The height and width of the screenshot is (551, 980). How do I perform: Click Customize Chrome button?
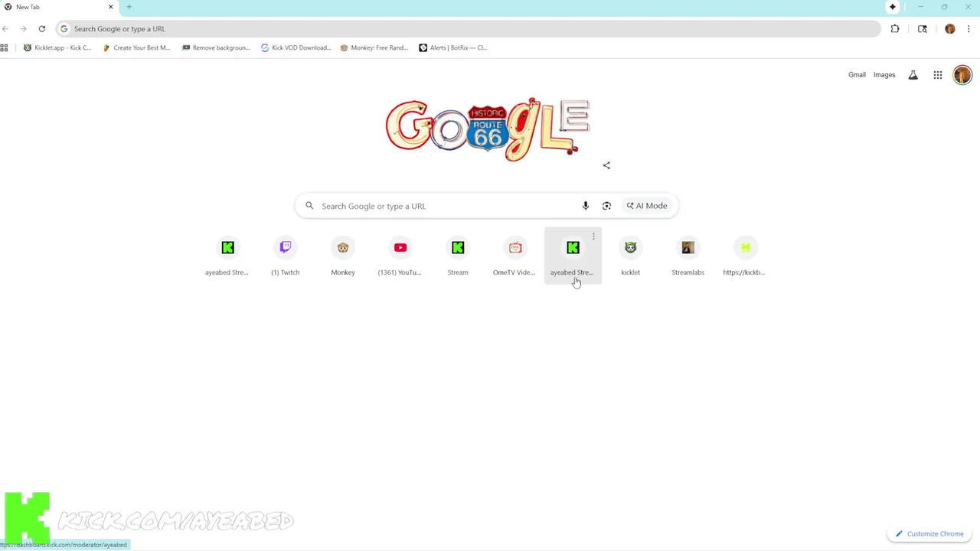(929, 534)
